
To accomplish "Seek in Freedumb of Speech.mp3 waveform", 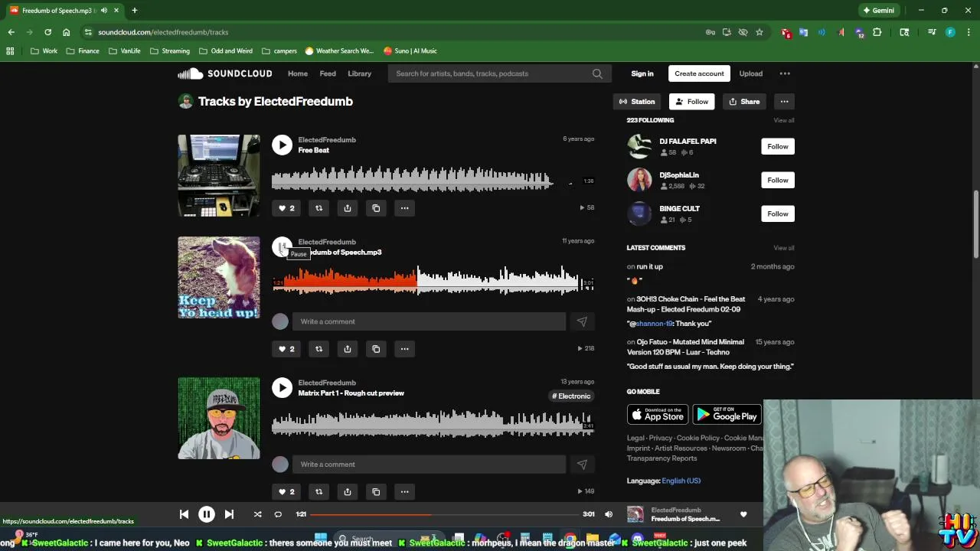I will pyautogui.click(x=433, y=280).
